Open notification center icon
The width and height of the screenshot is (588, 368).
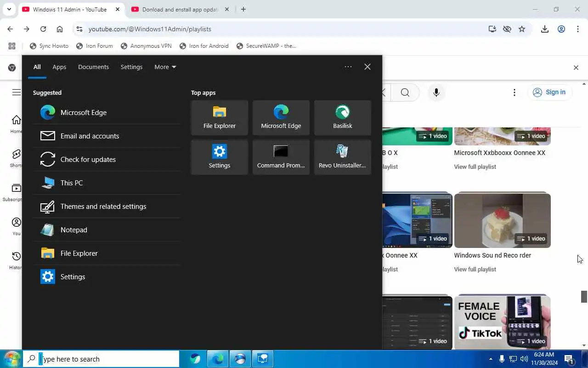(x=569, y=359)
